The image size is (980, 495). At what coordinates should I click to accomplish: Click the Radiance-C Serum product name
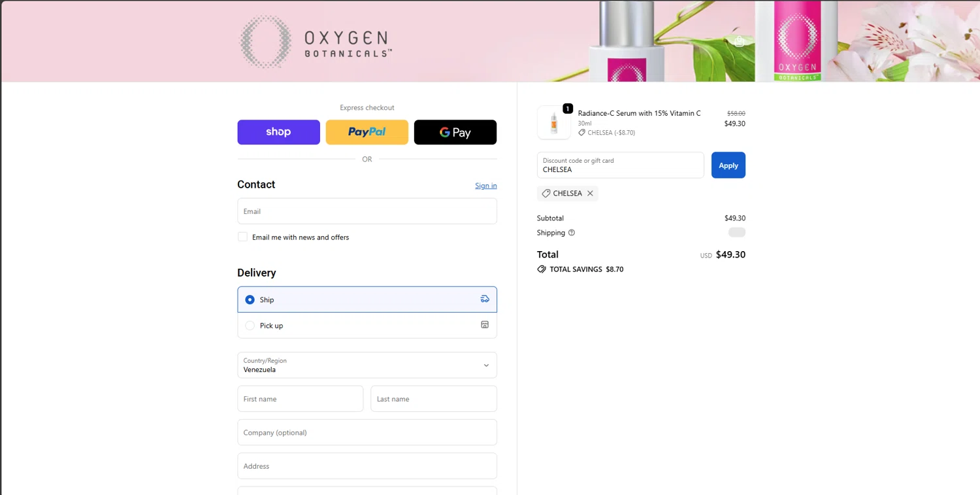tap(639, 114)
